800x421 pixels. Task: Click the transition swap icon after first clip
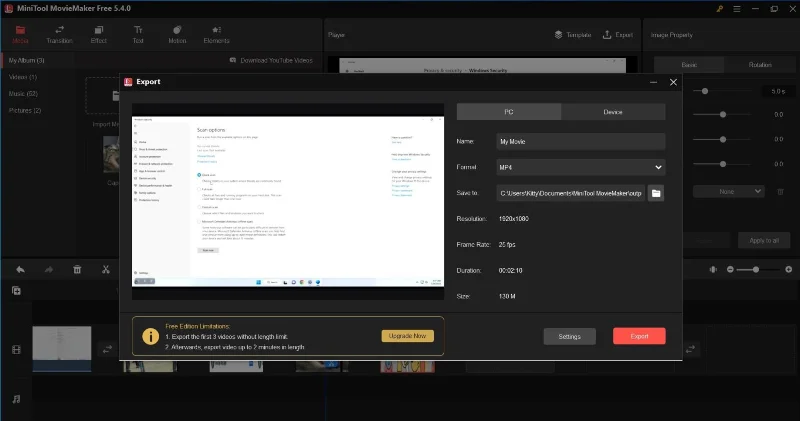pyautogui.click(x=107, y=350)
